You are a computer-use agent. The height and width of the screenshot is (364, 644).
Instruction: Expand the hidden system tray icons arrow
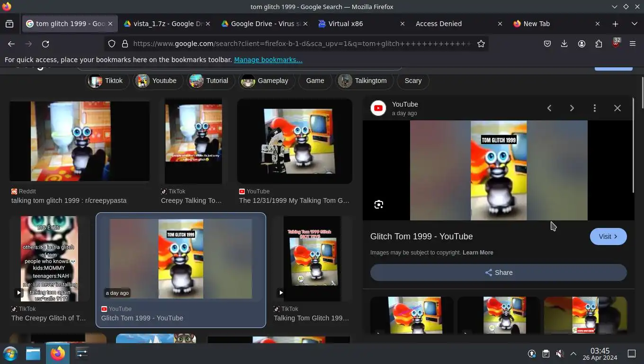[573, 354]
